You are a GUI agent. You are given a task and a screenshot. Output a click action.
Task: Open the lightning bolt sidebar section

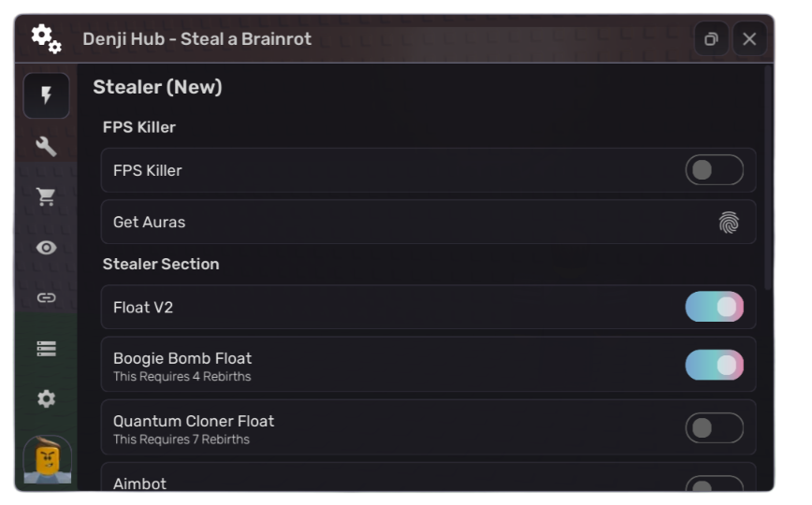(46, 95)
